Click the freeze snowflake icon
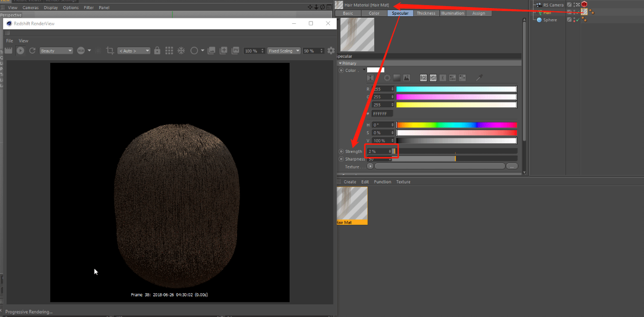Screen dimensions: 644x317 181,51
